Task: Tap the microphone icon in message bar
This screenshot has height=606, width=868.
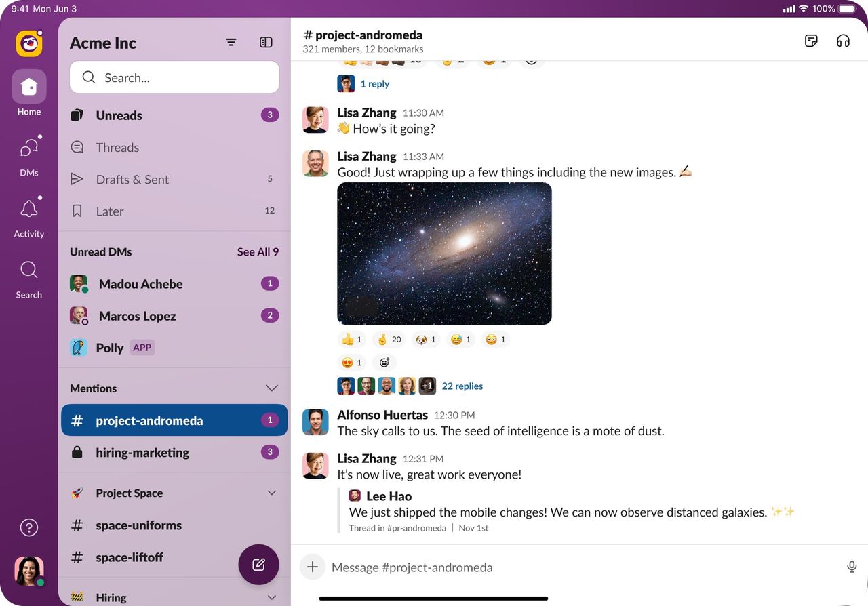Action: click(852, 567)
